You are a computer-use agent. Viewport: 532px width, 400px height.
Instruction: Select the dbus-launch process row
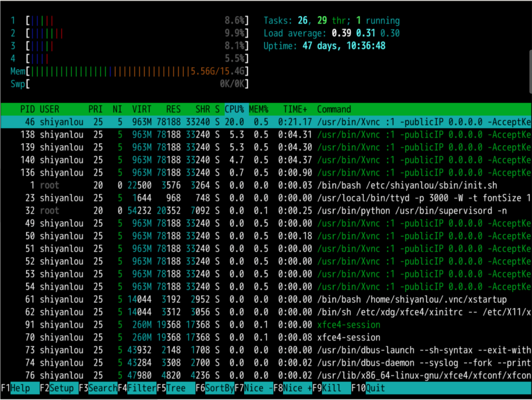266,350
